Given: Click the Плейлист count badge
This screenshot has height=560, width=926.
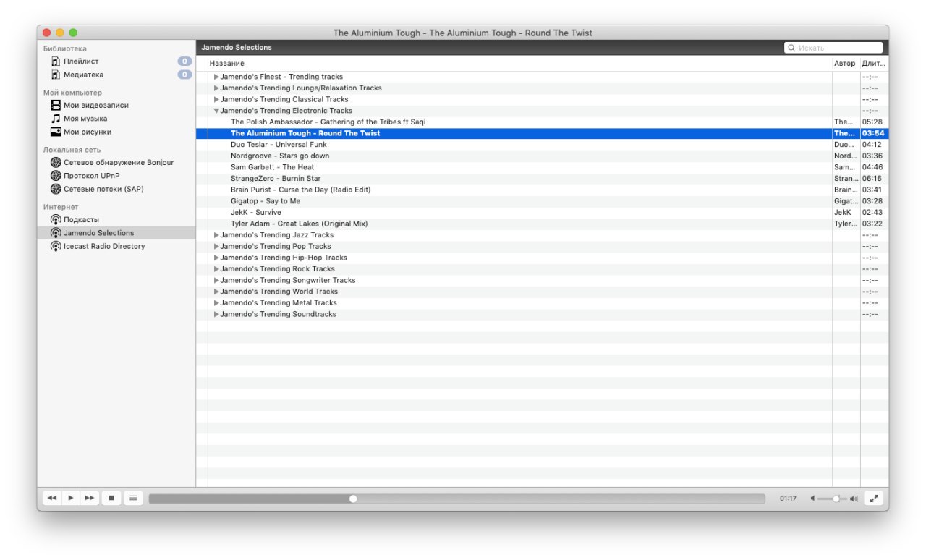Looking at the screenshot, I should click(185, 61).
